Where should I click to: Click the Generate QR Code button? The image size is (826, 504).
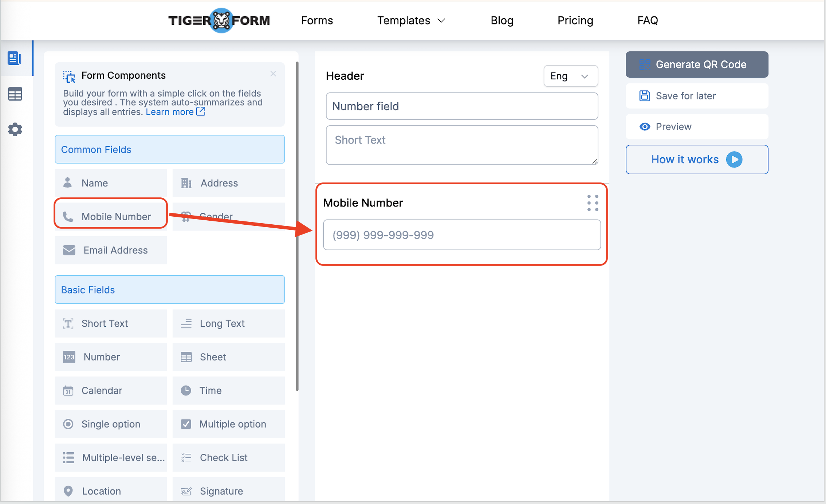[x=697, y=64]
